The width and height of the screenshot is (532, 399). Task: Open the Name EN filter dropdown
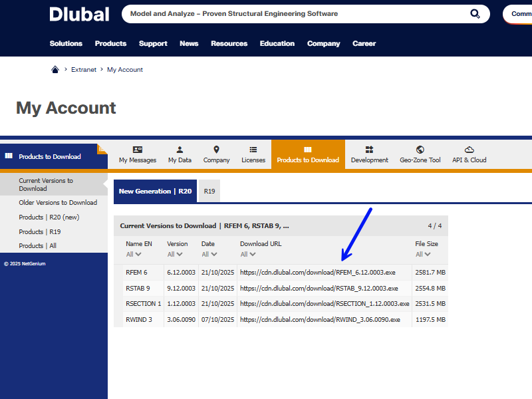133,254
